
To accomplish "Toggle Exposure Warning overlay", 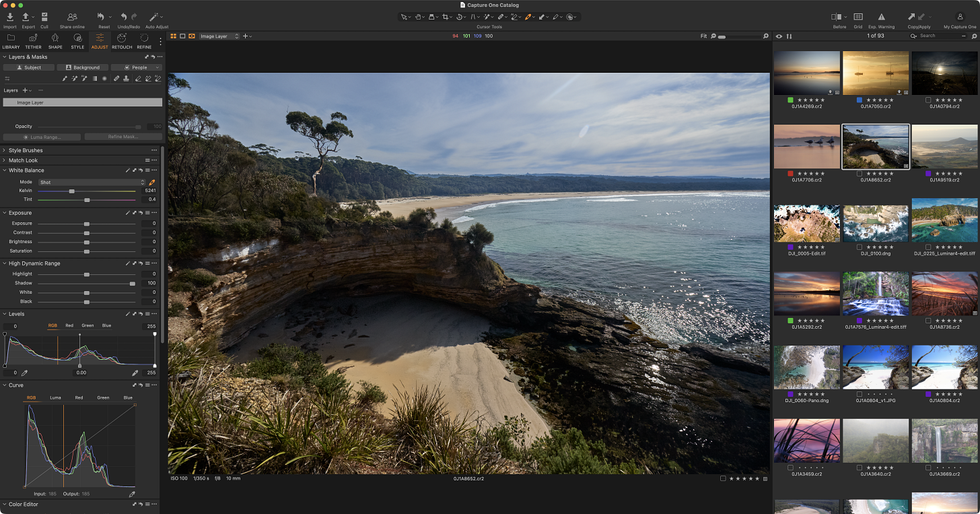I will point(882,17).
